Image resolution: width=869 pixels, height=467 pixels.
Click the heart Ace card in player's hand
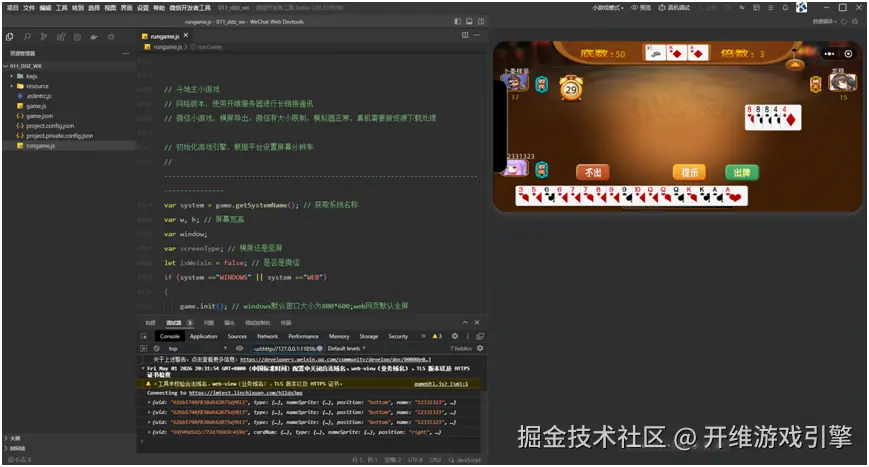735,196
